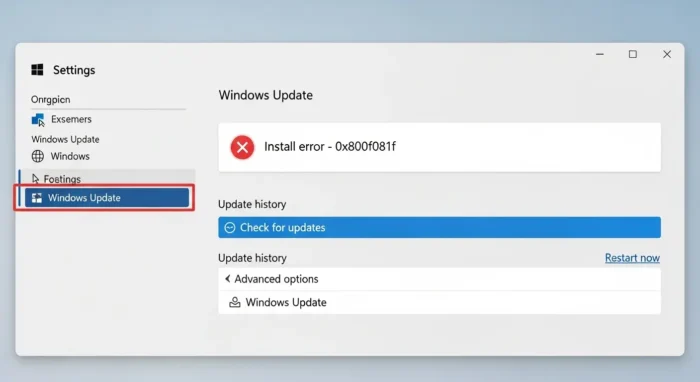Click the circular icon in Check for updates
The width and height of the screenshot is (700, 382).
229,228
